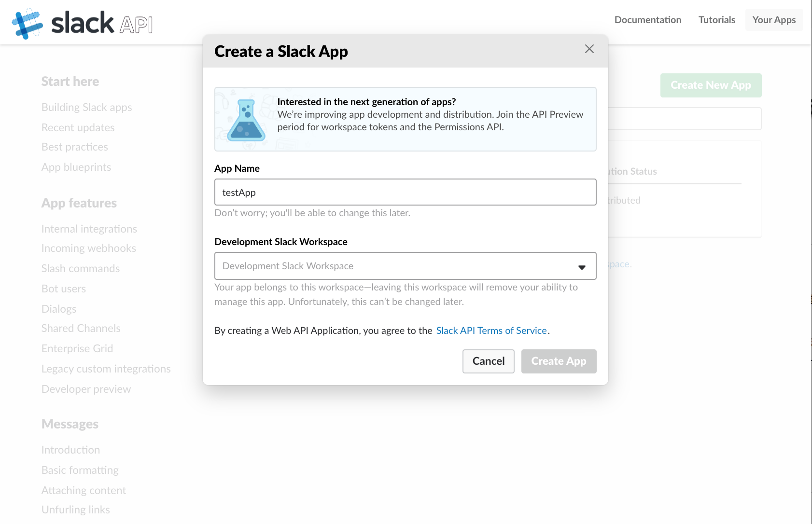Click the 'Interested in the next generation' banner heading
The height and width of the screenshot is (524, 812).
[366, 102]
